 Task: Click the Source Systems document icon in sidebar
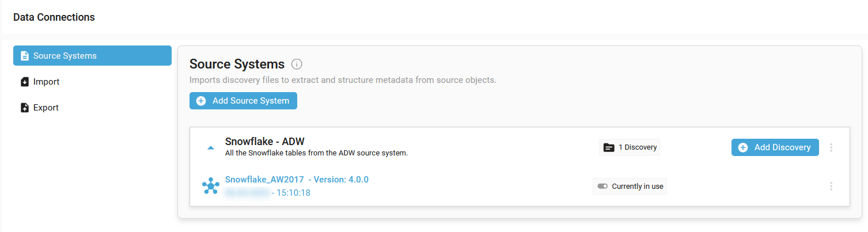point(25,56)
